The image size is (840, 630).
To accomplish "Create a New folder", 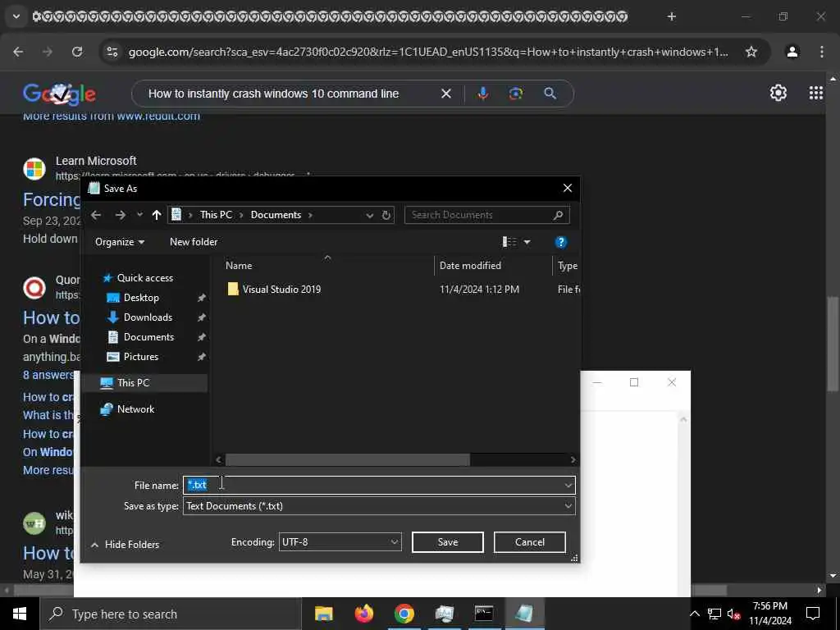I will pyautogui.click(x=194, y=242).
